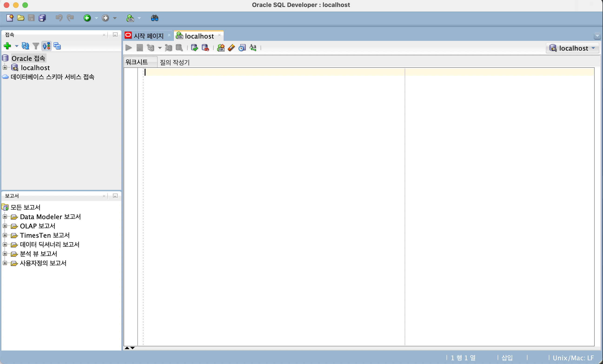Close the 보고서 panel
Image resolution: width=603 pixels, height=364 pixels.
[104, 196]
